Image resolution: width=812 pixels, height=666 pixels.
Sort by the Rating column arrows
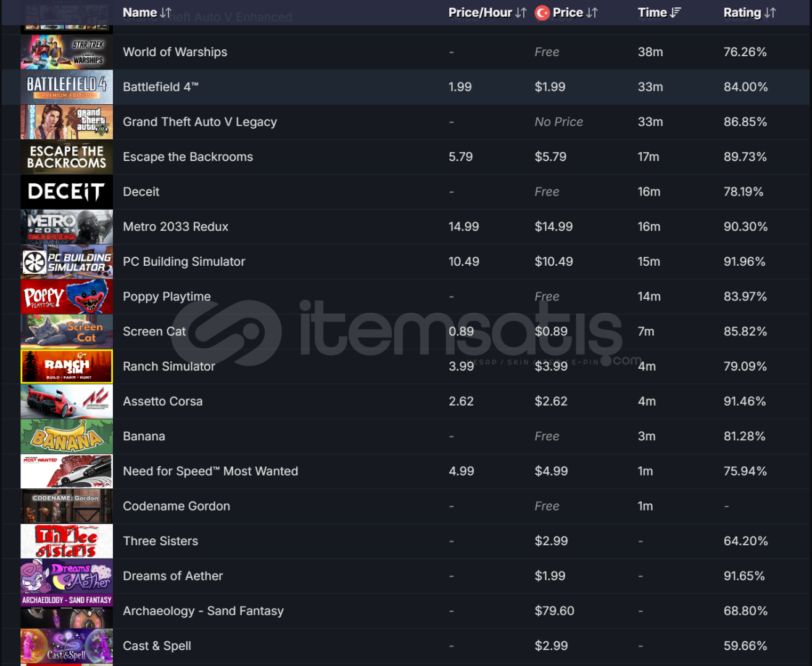(x=769, y=12)
